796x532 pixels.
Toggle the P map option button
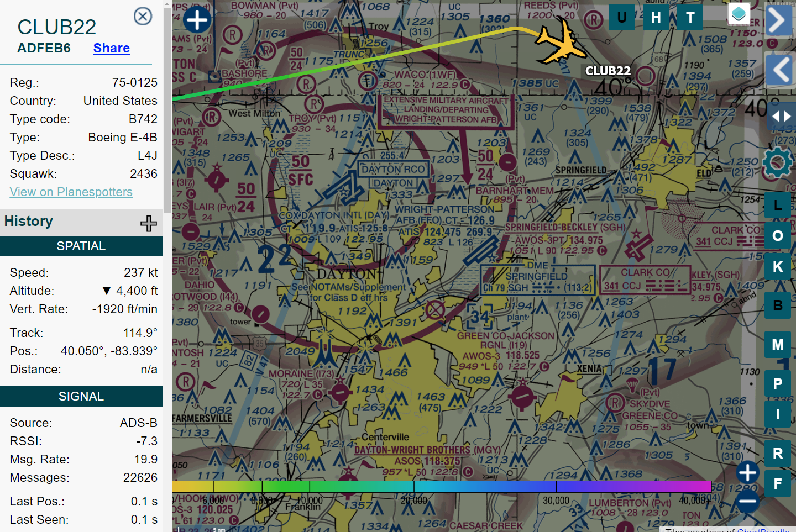coord(778,383)
